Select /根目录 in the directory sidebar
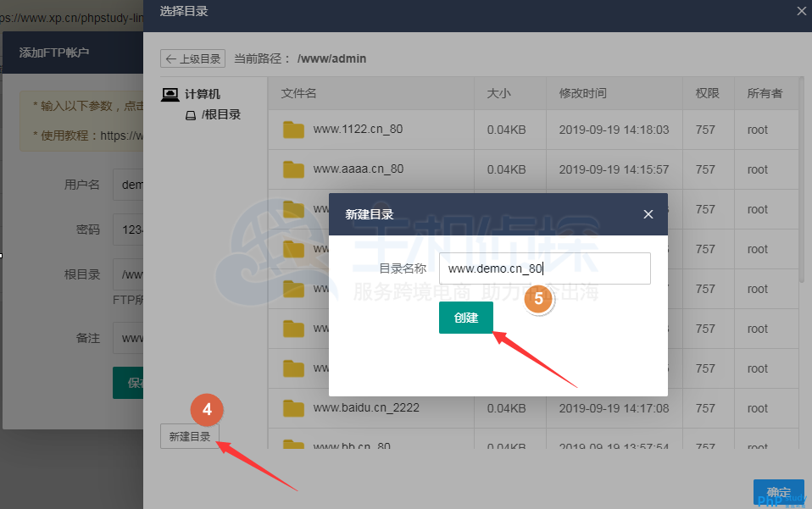The height and width of the screenshot is (509, 812). (222, 114)
